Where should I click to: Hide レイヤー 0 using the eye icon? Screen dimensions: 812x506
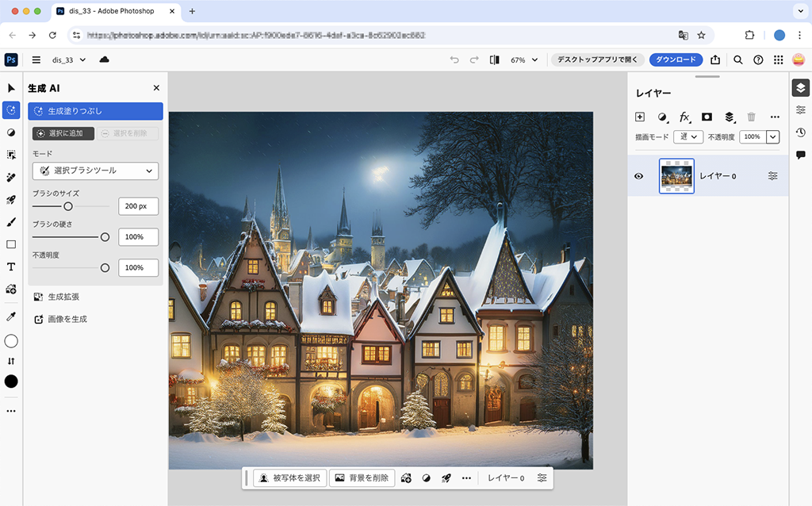point(639,176)
